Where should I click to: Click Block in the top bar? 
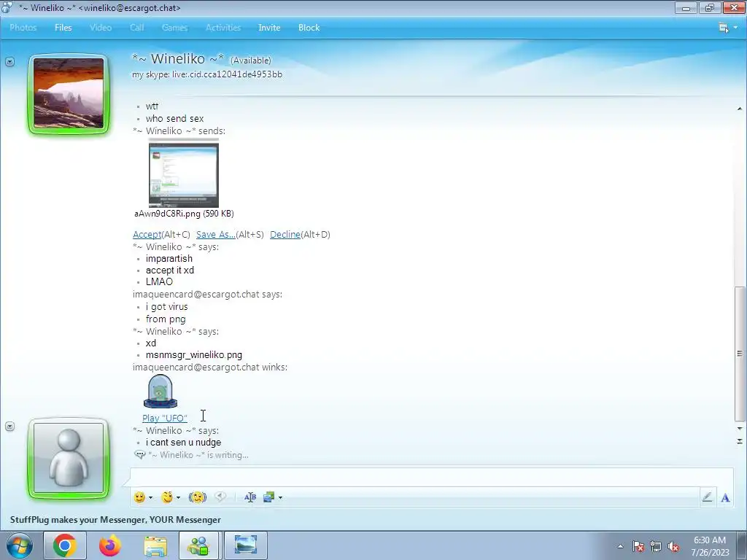pyautogui.click(x=309, y=28)
